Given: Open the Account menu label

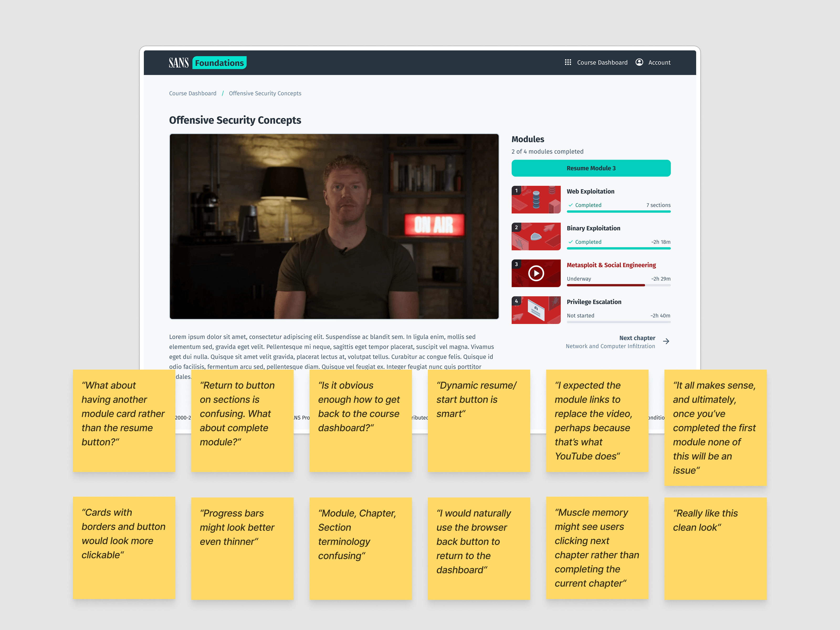Looking at the screenshot, I should pyautogui.click(x=659, y=63).
